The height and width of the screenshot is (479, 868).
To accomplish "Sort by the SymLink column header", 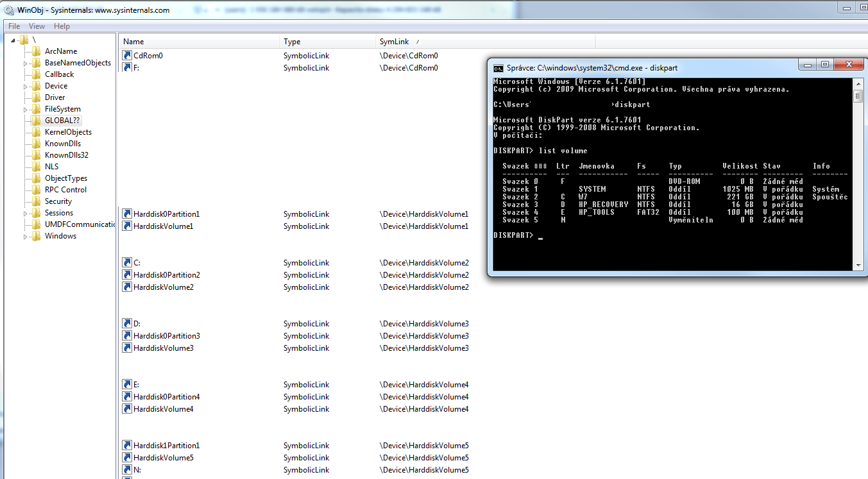I will [486, 42].
